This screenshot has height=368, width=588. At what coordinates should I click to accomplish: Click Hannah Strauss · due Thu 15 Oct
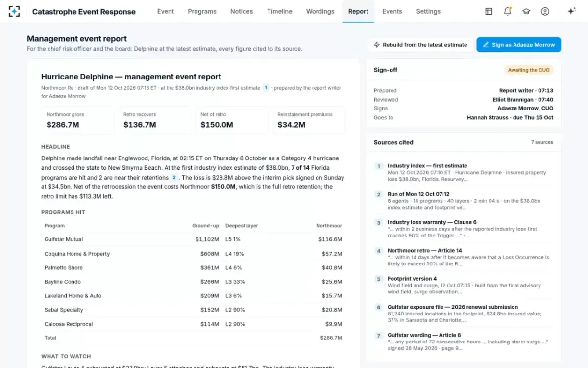point(510,118)
